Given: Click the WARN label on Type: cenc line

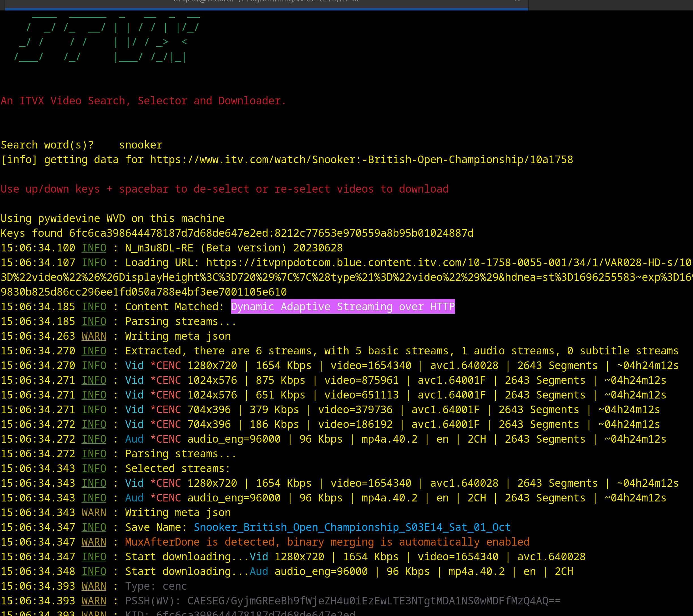Looking at the screenshot, I should [x=94, y=586].
